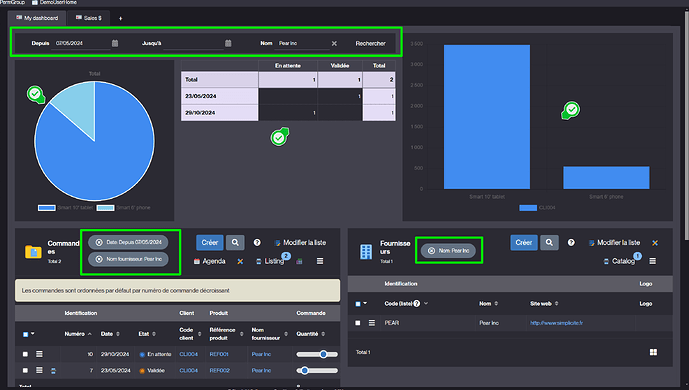Open the Jusqu'à date calendar picker

[x=228, y=43]
